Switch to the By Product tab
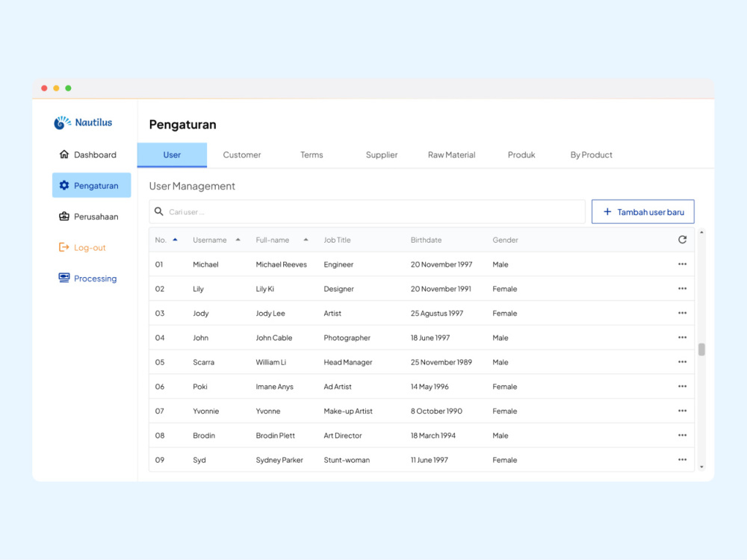The image size is (747, 560). click(591, 155)
